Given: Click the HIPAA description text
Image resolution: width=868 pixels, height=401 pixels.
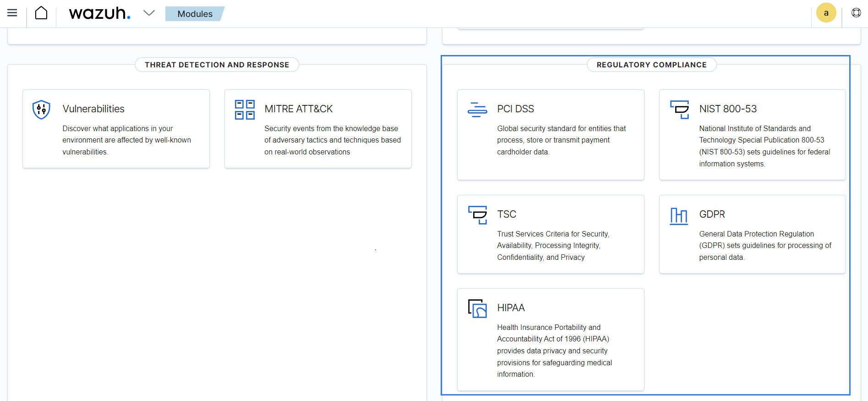Looking at the screenshot, I should [555, 351].
